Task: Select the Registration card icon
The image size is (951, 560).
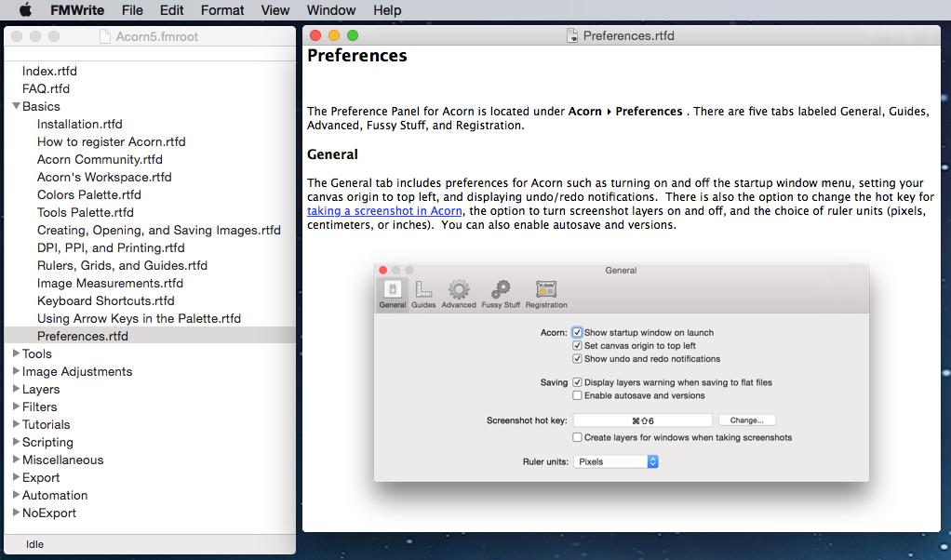Action: [x=546, y=295]
